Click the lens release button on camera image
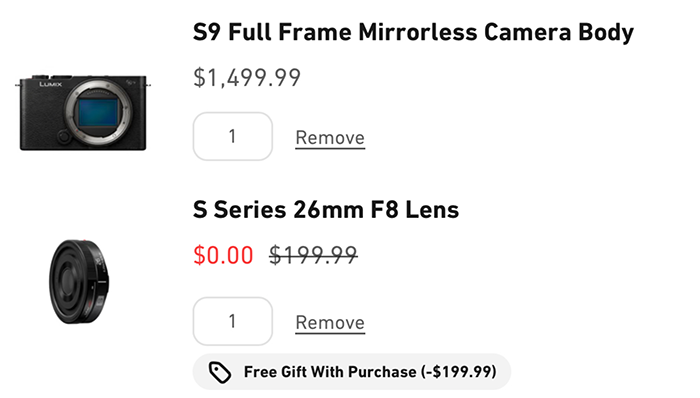This screenshot has height=398, width=700. 64,136
